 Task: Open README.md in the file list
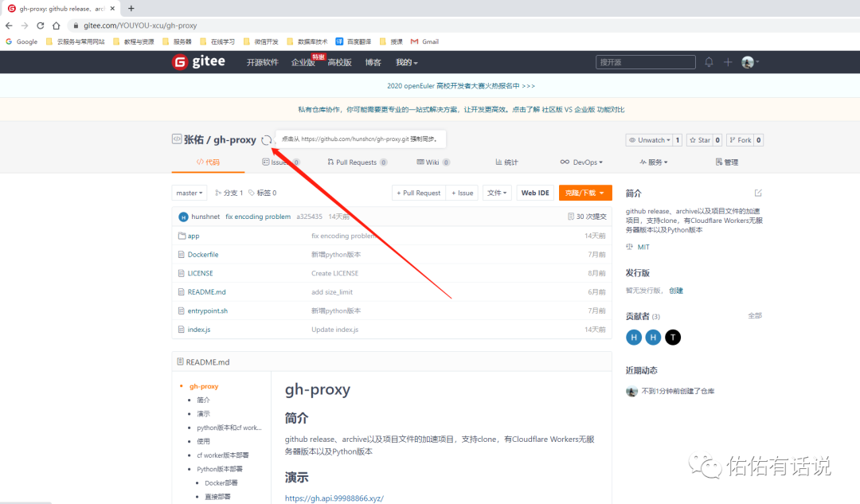pyautogui.click(x=207, y=292)
